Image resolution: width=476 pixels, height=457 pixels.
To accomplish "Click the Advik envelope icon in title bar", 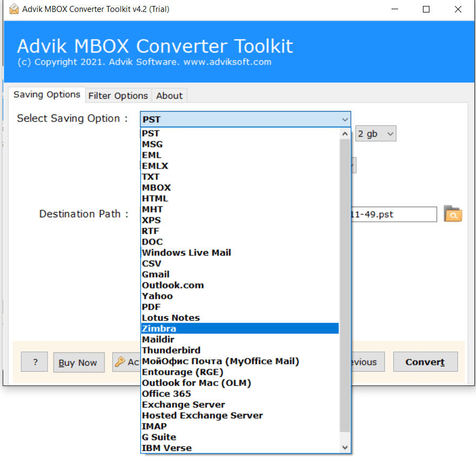I will point(14,9).
